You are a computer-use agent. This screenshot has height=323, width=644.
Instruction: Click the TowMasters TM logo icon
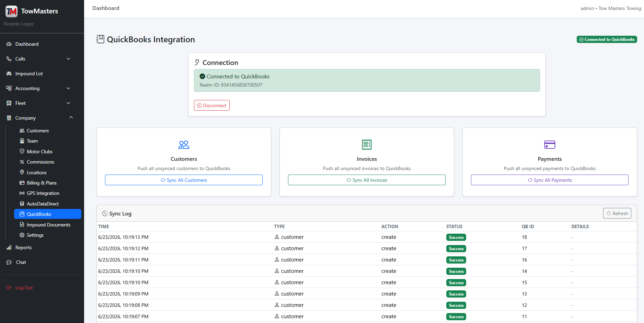[11, 11]
